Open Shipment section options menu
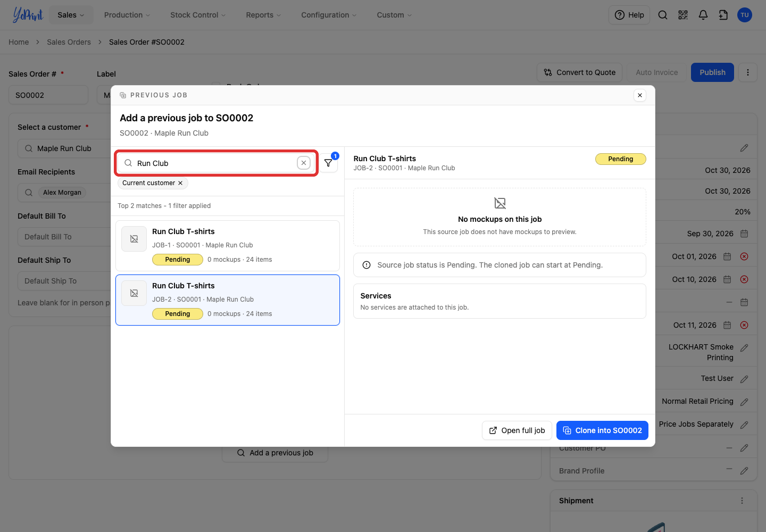 742,501
